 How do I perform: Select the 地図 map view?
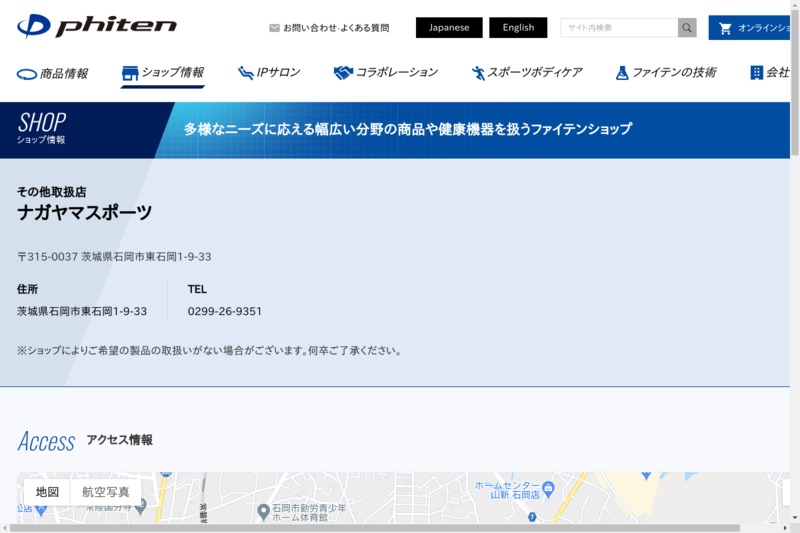[47, 492]
